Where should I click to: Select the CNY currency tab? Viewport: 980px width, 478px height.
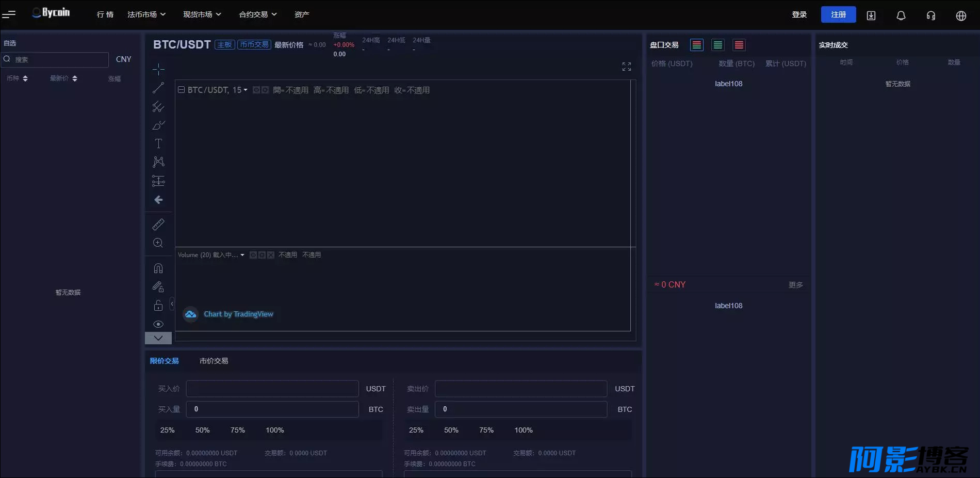[x=124, y=59]
